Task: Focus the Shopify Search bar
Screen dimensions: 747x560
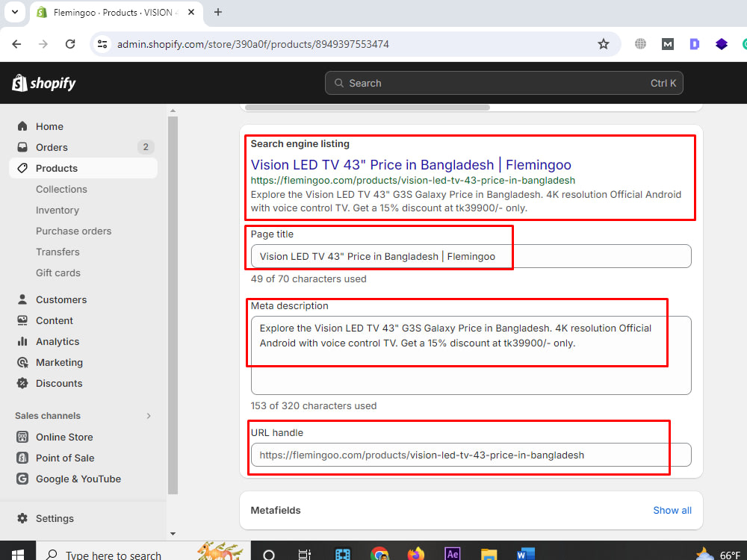Action: [504, 83]
